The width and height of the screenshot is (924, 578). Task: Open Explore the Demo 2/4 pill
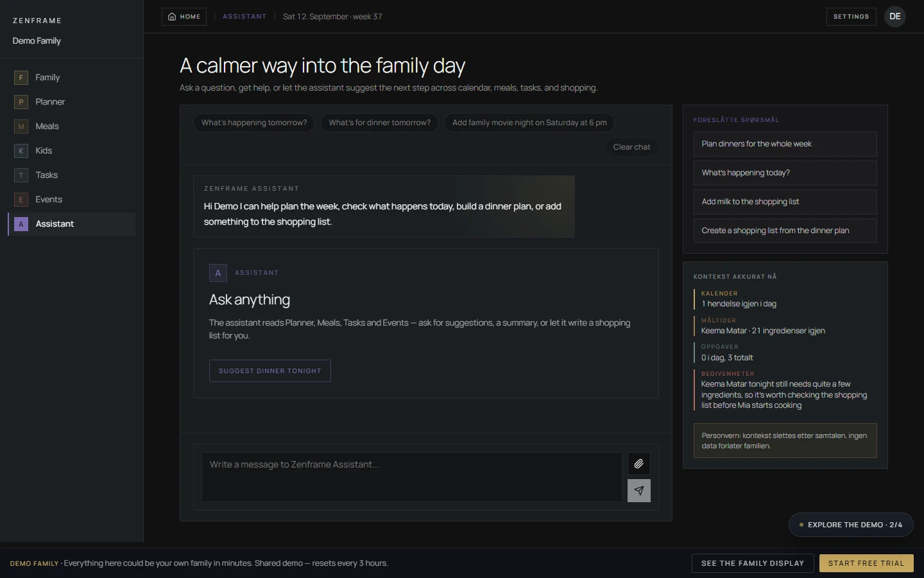(x=851, y=525)
